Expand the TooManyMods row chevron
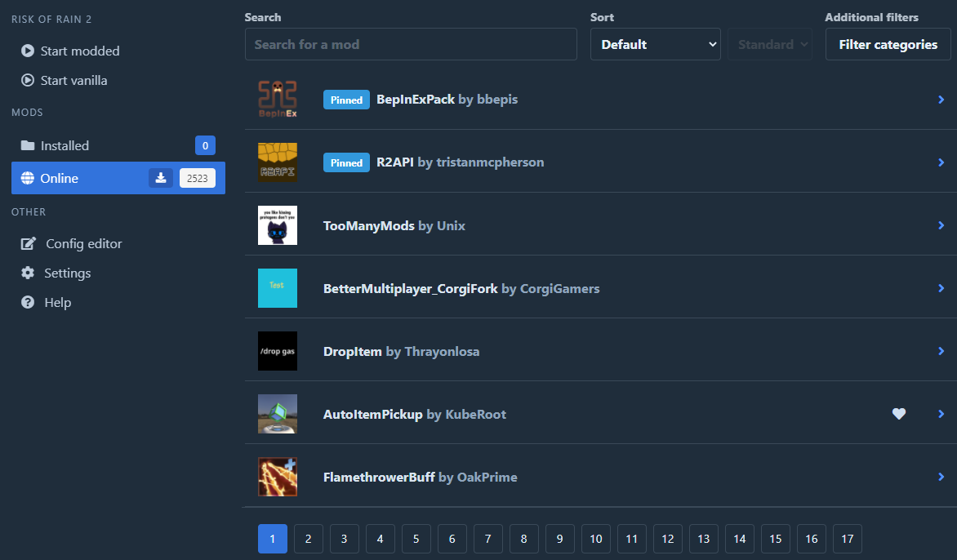957x560 pixels. (941, 225)
